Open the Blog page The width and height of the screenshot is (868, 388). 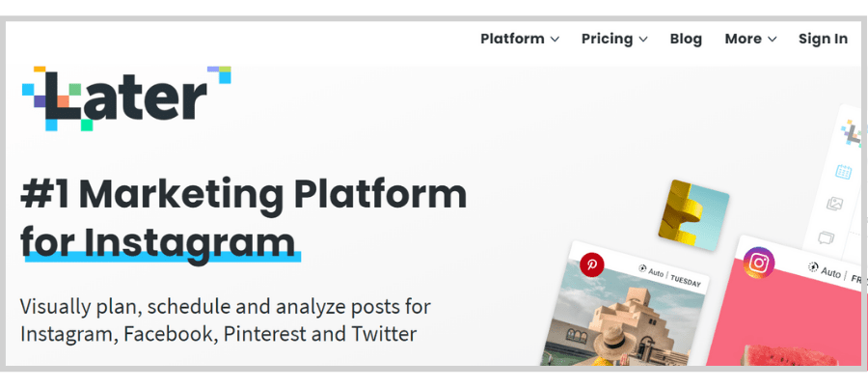[x=686, y=39]
